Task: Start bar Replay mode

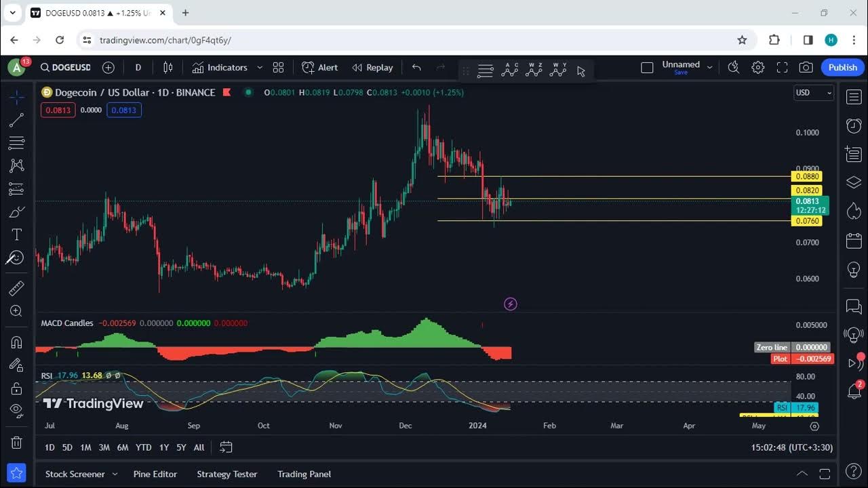Action: click(x=372, y=67)
